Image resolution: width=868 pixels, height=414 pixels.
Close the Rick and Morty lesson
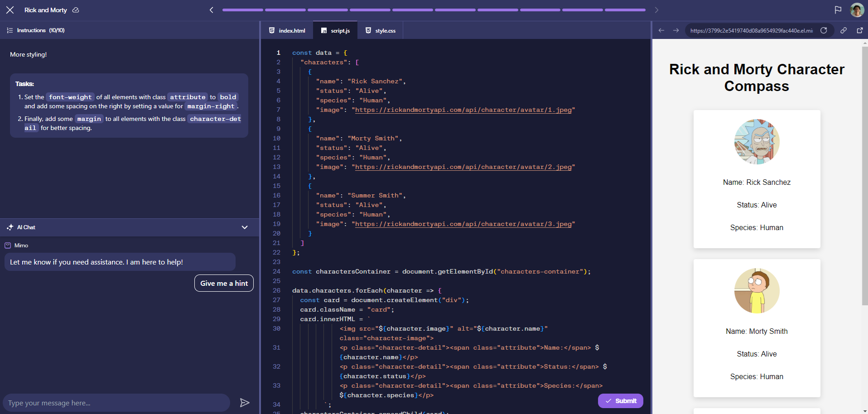coord(10,10)
